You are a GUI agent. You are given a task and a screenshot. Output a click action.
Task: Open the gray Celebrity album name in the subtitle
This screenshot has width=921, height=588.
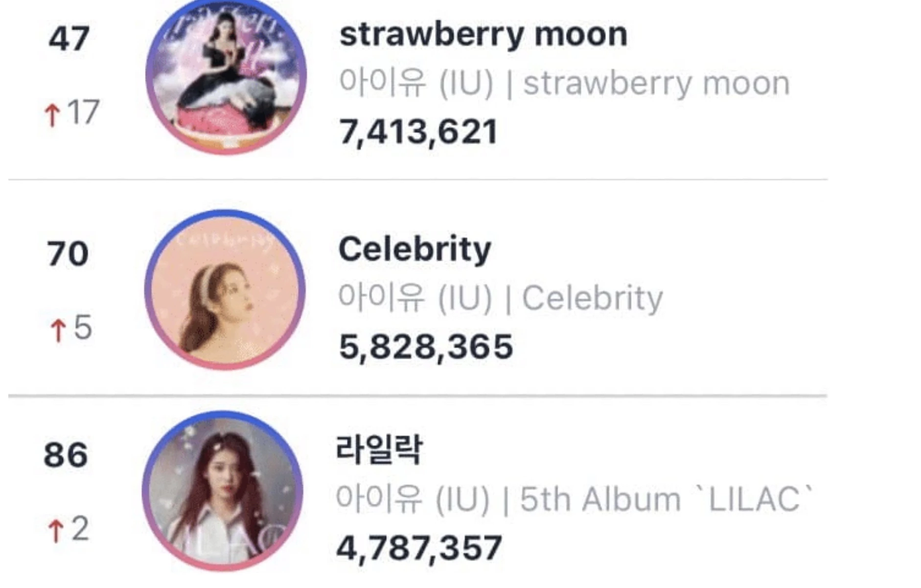pos(593,298)
